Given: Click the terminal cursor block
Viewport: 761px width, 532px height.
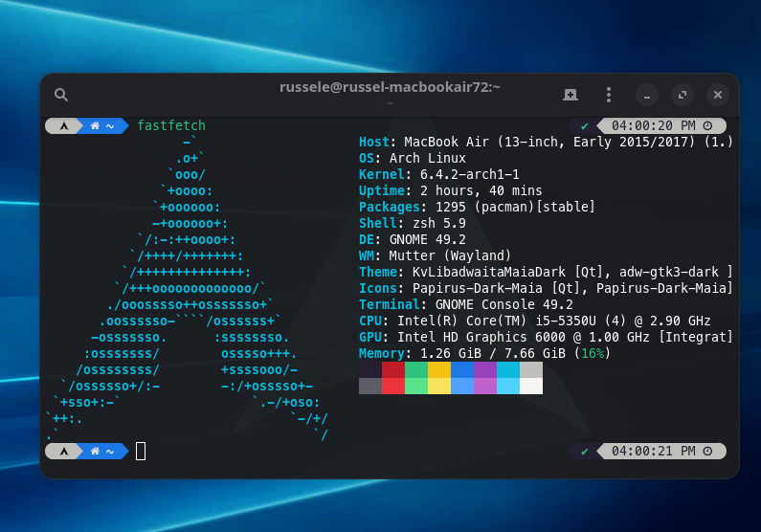Looking at the screenshot, I should tap(141, 452).
